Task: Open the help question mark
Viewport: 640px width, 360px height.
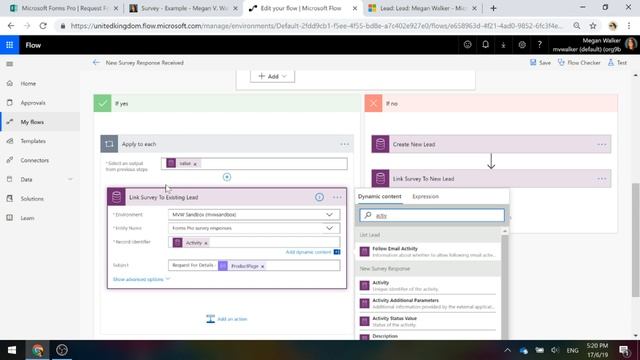Action: click(x=540, y=45)
